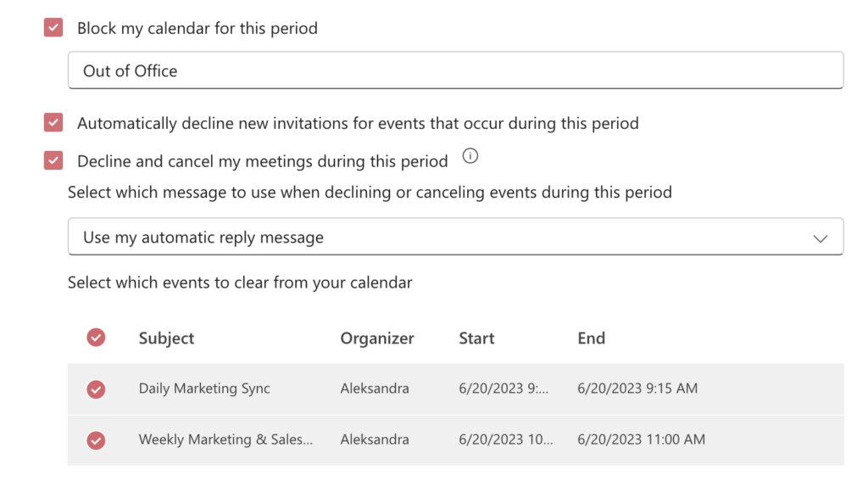Viewport: 868px width, 481px height.
Task: Deselect the Weekly Marketing & Sales event checkmark
Action: click(x=96, y=440)
